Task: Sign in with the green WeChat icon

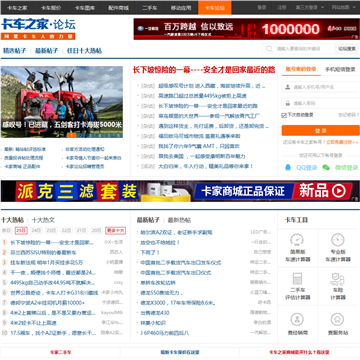Action: coord(326,167)
